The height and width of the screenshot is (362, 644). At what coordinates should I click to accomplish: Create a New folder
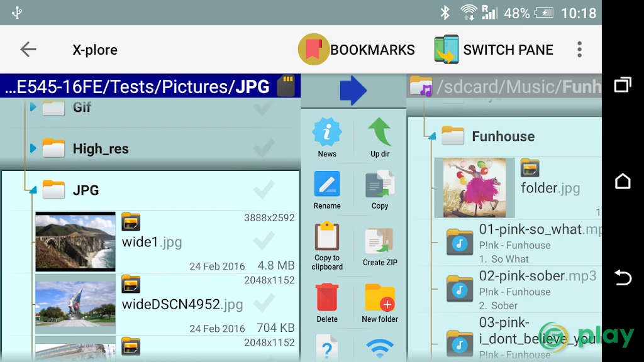click(379, 297)
